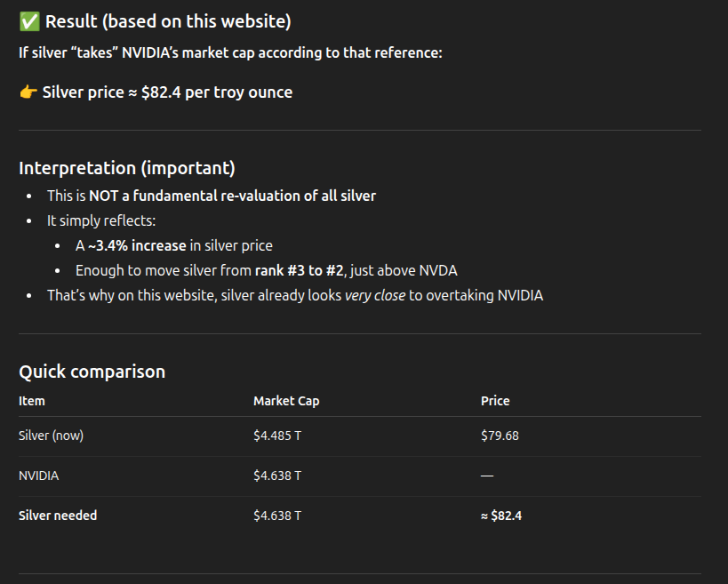This screenshot has width=728, height=584.
Task: Click the Interpretation (important) heading
Action: [x=127, y=168]
